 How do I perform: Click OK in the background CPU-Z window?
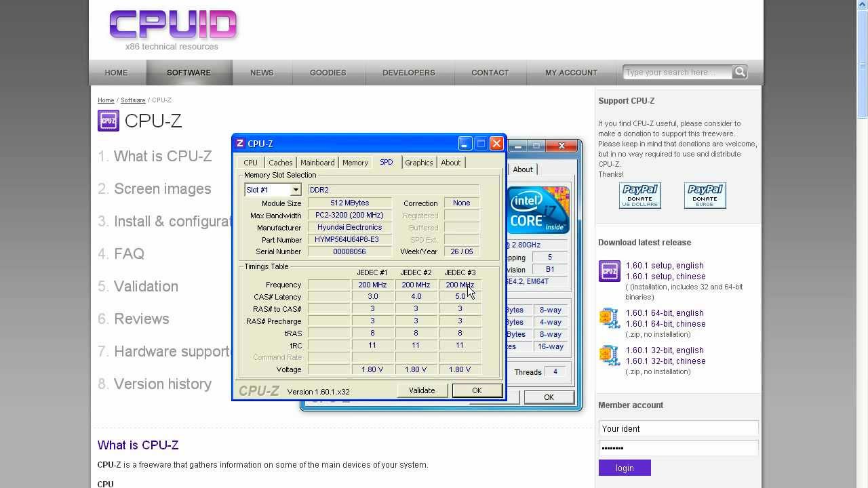click(x=549, y=397)
